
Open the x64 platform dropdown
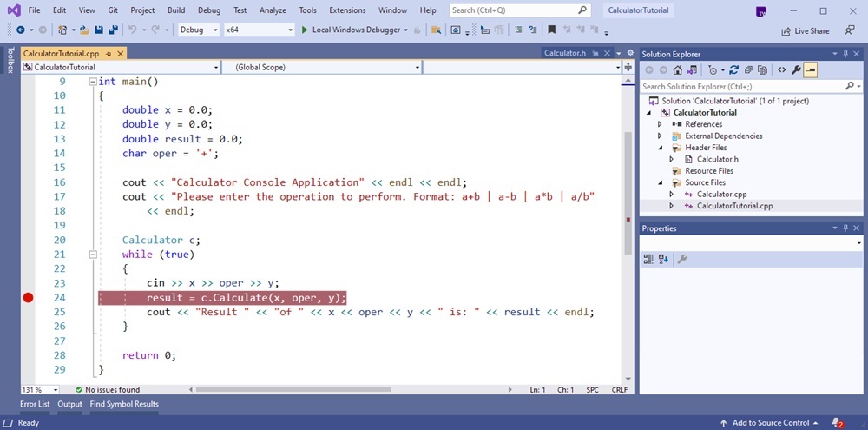tap(259, 30)
